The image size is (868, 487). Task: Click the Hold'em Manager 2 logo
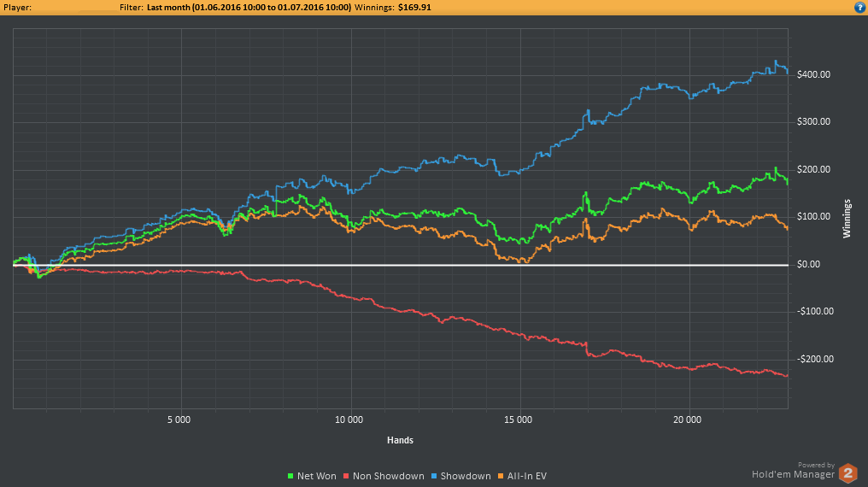pos(847,473)
